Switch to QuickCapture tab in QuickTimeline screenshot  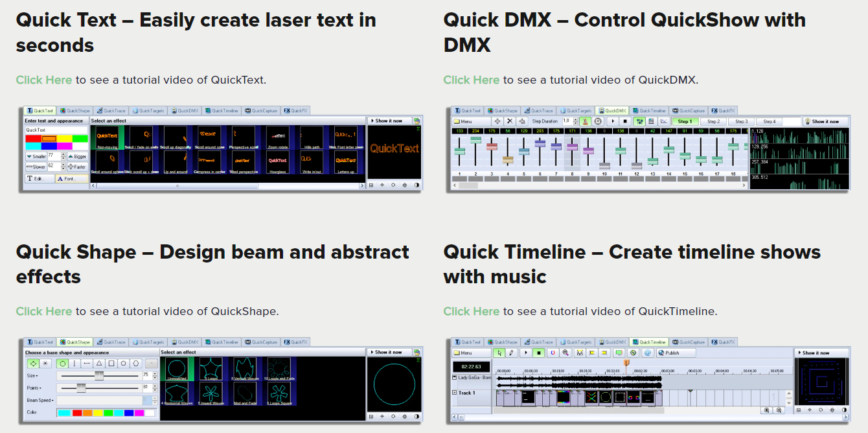(x=688, y=342)
